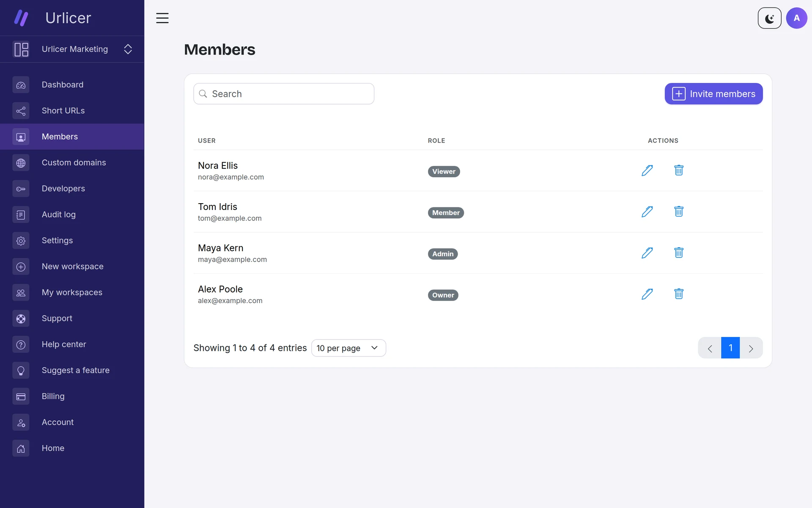
Task: Open the Urlicer Marketing workspace switcher
Action: tap(72, 49)
